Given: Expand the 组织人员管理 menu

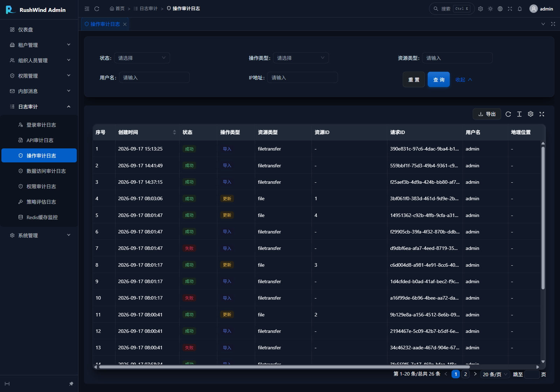Looking at the screenshot, I should (x=39, y=60).
